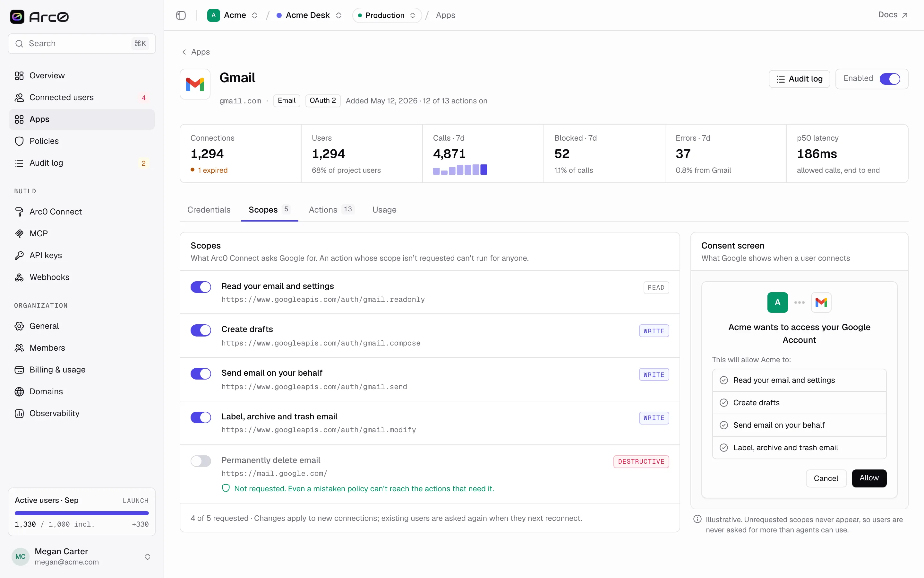Click the API keys key icon
The image size is (924, 578).
[19, 255]
